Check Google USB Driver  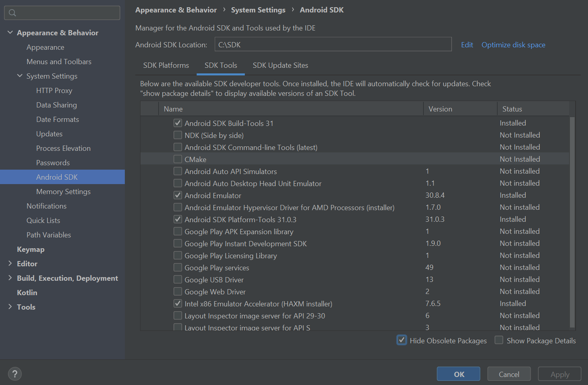pyautogui.click(x=178, y=280)
